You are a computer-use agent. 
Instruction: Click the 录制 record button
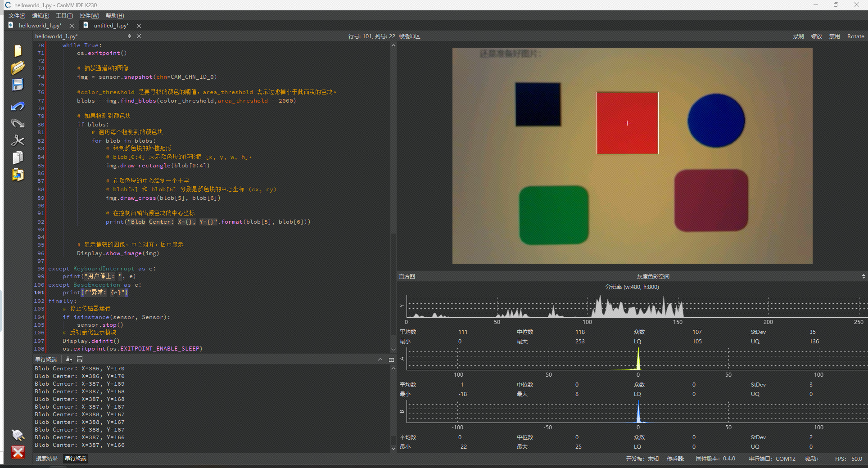pos(799,36)
